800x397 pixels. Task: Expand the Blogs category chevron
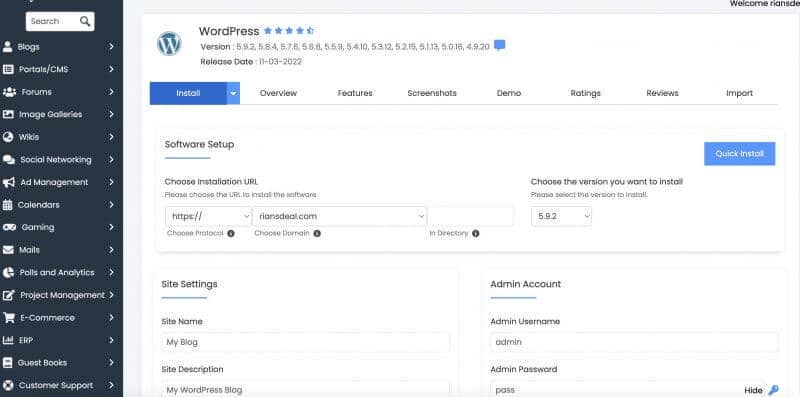pos(111,46)
